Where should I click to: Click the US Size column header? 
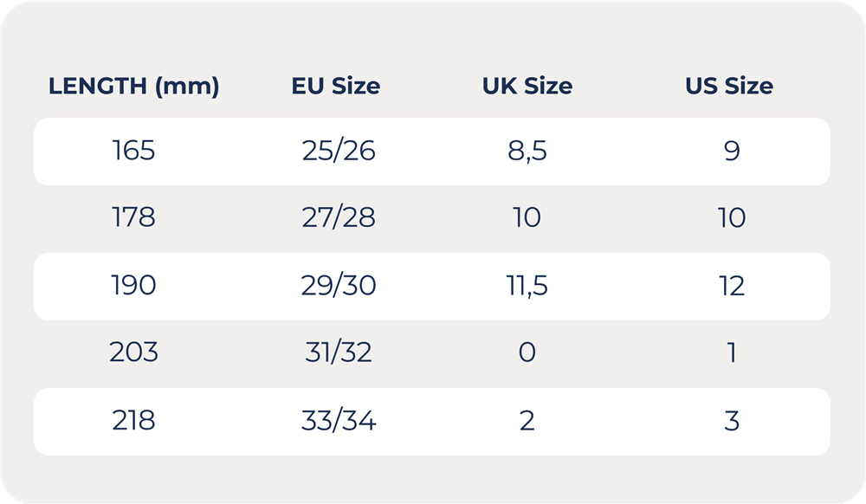coord(729,86)
